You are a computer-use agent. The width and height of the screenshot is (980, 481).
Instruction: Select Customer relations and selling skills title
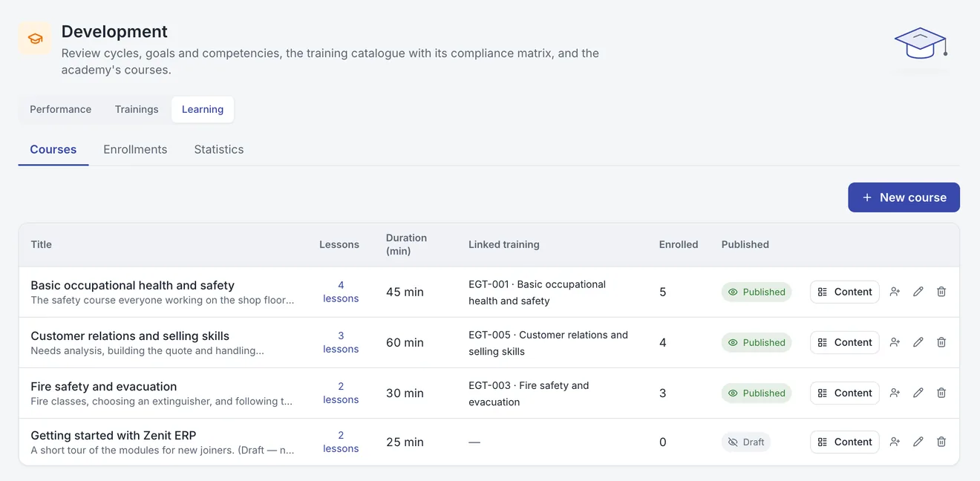click(x=130, y=336)
